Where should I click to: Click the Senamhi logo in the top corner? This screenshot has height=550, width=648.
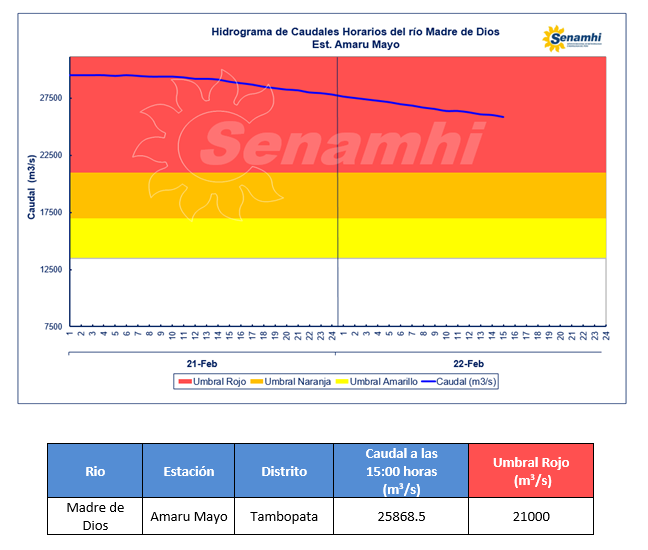pyautogui.click(x=572, y=39)
